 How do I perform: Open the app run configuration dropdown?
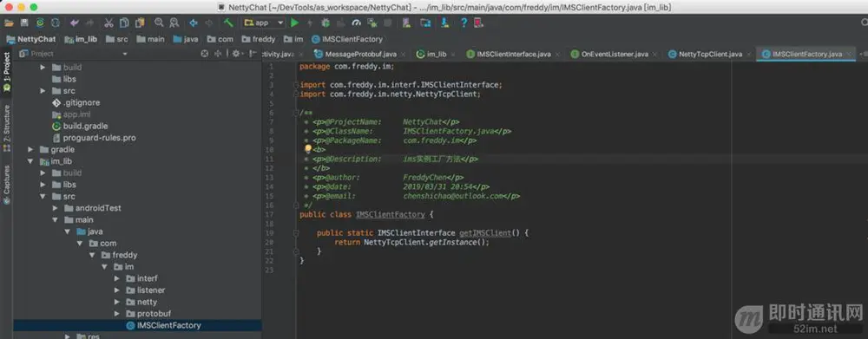coord(264,23)
